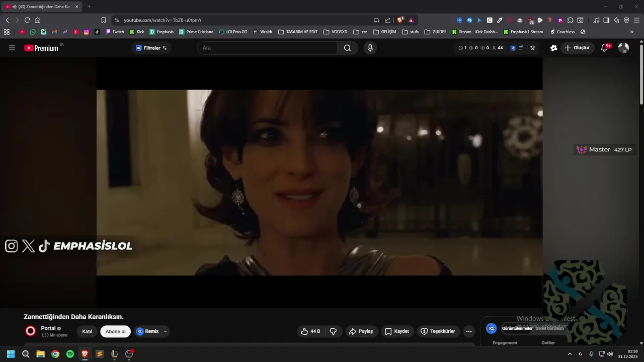Open Brave Leo AI sparkle icon
The image size is (644, 362).
[x=616, y=20]
